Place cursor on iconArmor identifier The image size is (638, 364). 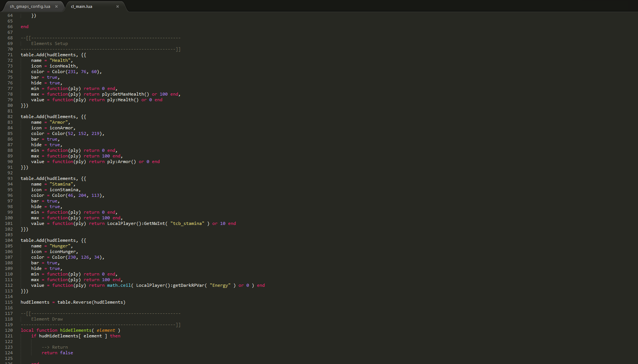[x=61, y=128]
